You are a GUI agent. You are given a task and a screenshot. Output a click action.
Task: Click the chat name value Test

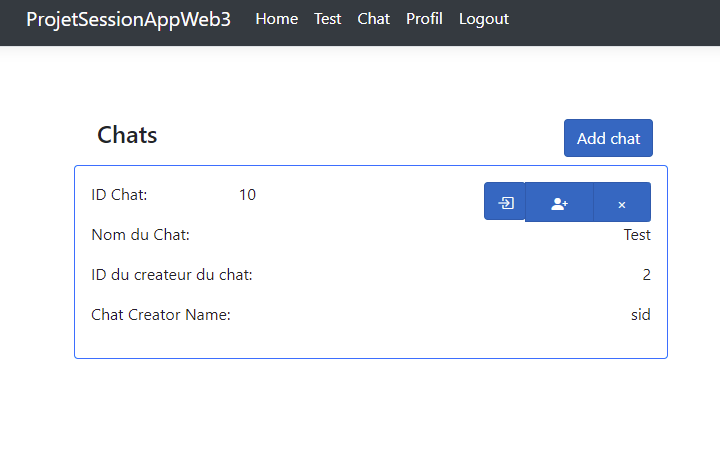[x=637, y=235]
